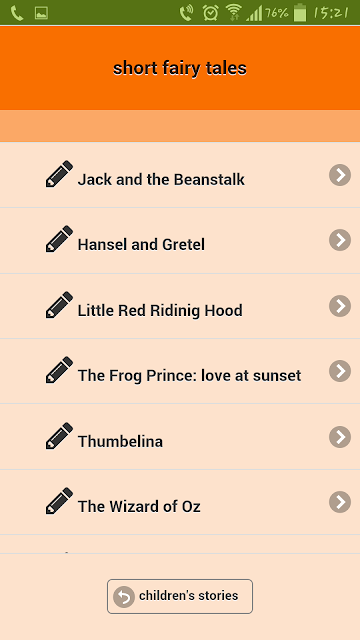The image size is (360, 640).
Task: Select The Wizard of Oz list entry
Action: click(180, 502)
